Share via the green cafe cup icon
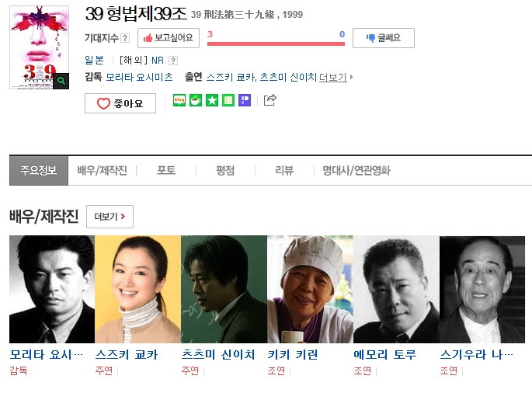Screen dimensions: 532x393 click(x=196, y=100)
